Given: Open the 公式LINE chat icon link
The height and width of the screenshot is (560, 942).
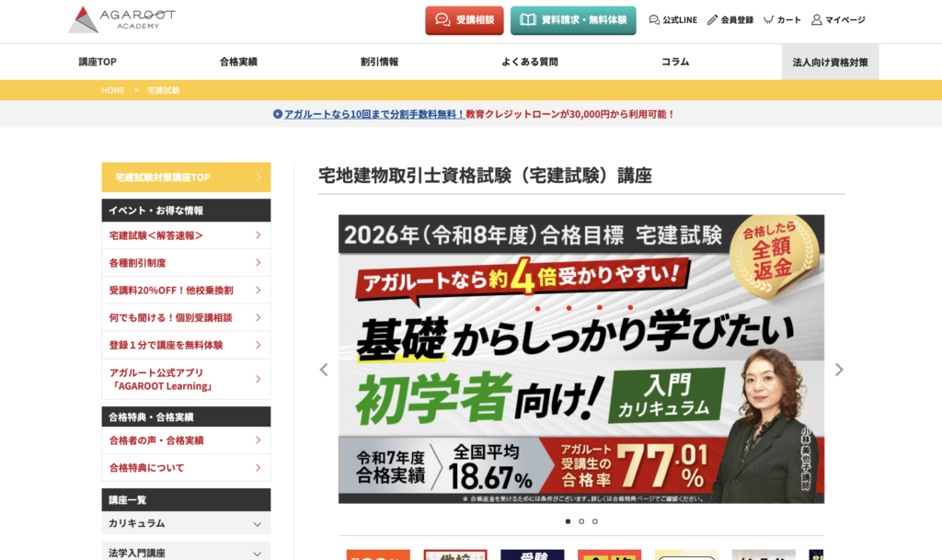Looking at the screenshot, I should [x=654, y=20].
